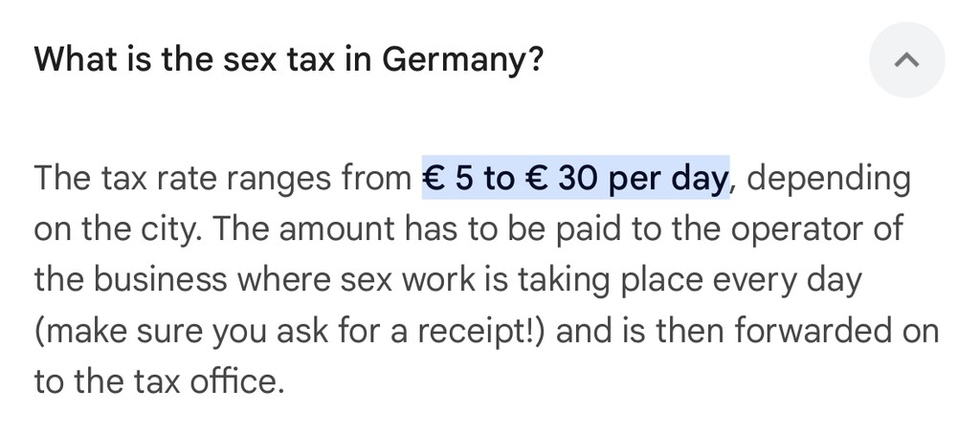Click the word 'Germany?' in the heading
The image size is (980, 436).
point(462,61)
